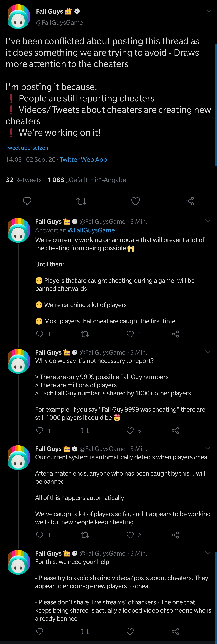Image resolution: width=217 pixels, height=644 pixels.
Task: Open the @FallGuysGame mention after 'Antwort an'
Action: click(x=91, y=230)
